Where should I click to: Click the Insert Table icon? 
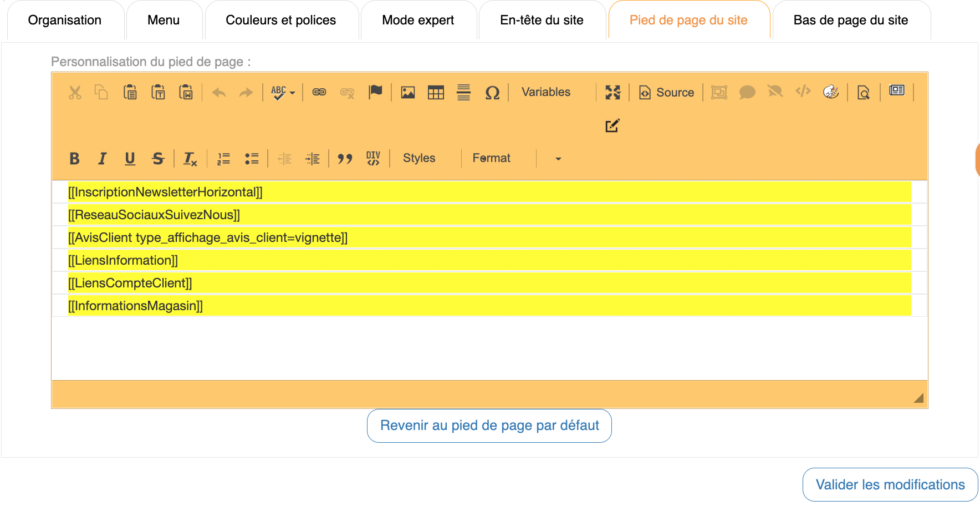coord(436,93)
